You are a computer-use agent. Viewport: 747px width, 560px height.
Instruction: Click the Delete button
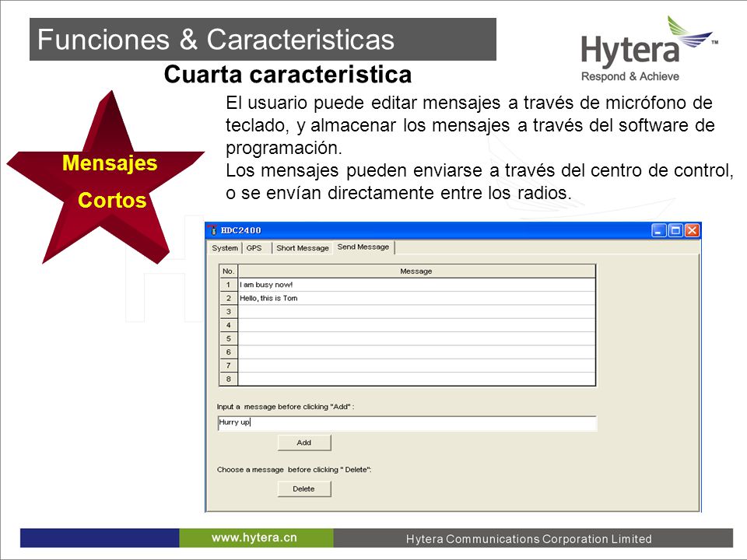[304, 488]
